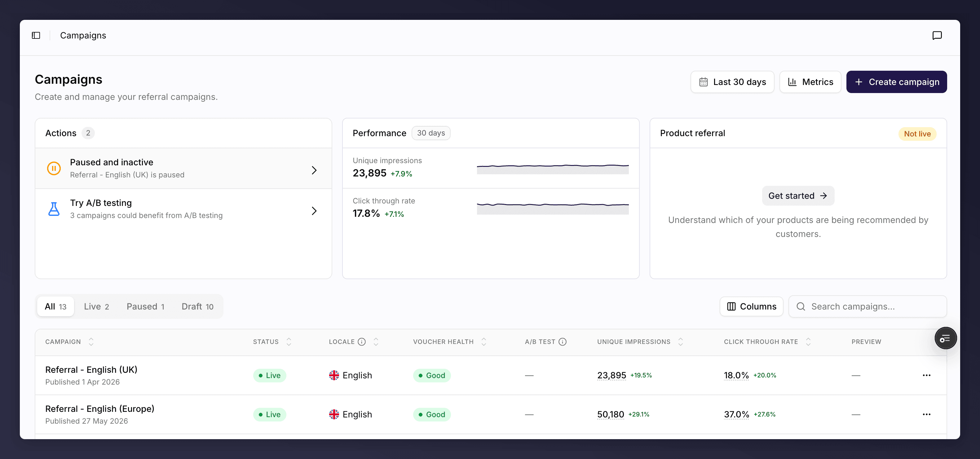
Task: Click the calendar icon in date button
Action: (x=704, y=82)
